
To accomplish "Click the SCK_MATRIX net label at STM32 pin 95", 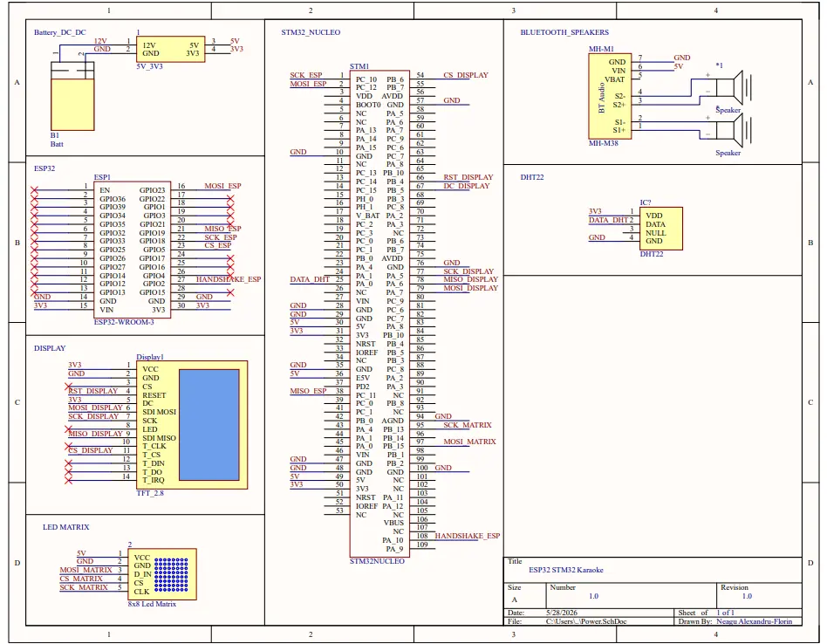I will coord(468,425).
